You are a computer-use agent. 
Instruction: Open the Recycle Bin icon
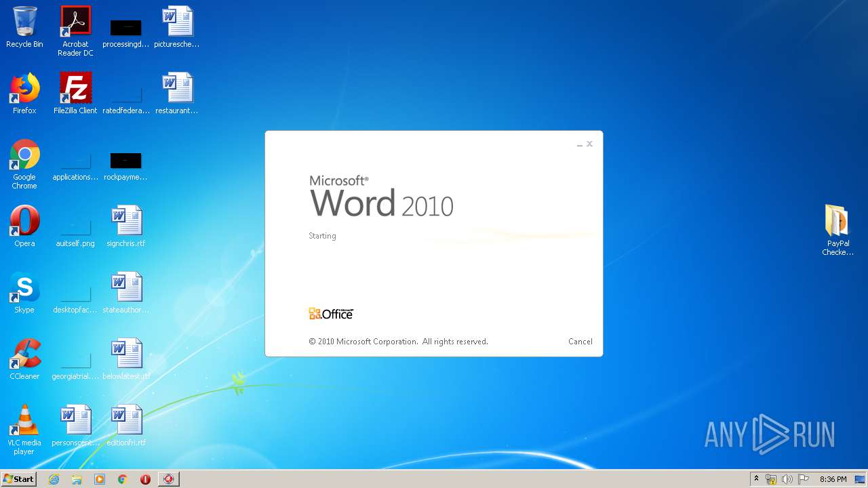[x=24, y=27]
